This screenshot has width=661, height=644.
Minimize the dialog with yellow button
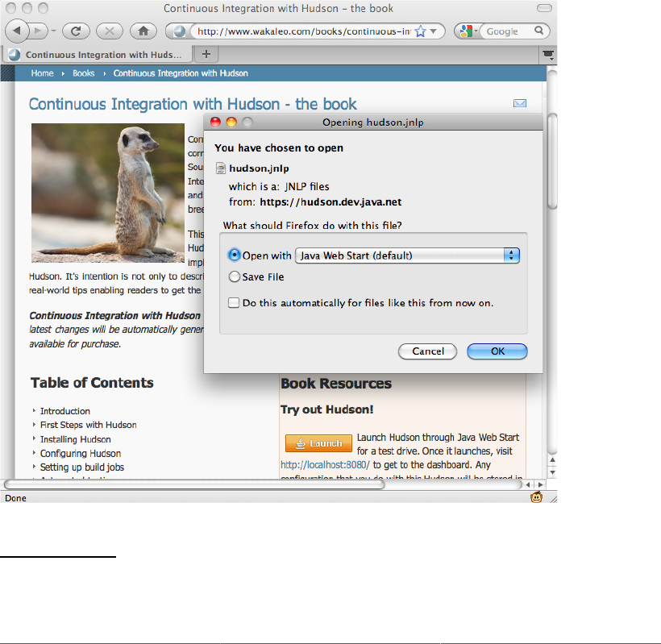tap(231, 123)
